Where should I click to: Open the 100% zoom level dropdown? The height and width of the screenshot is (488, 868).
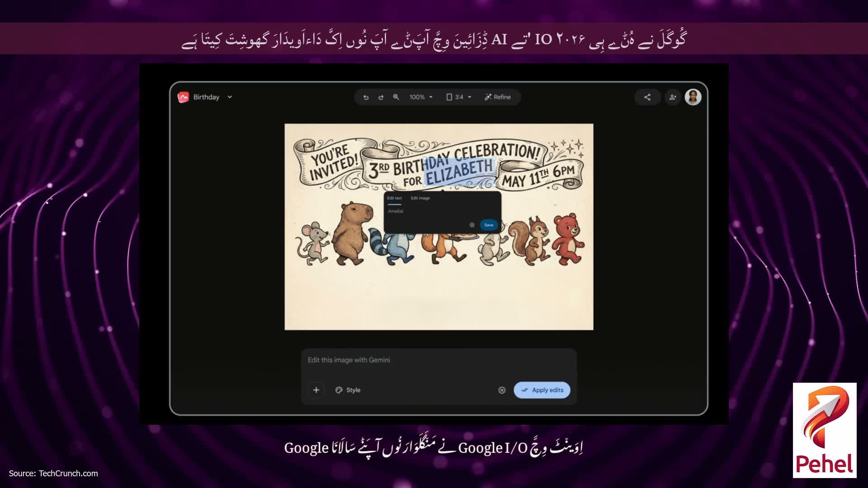coord(421,97)
